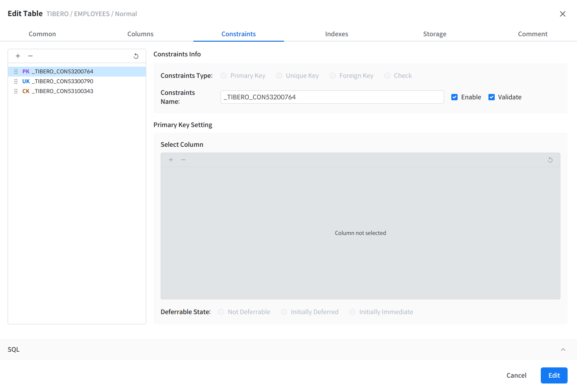
Task: Click the Cancel button
Action: [x=516, y=375]
